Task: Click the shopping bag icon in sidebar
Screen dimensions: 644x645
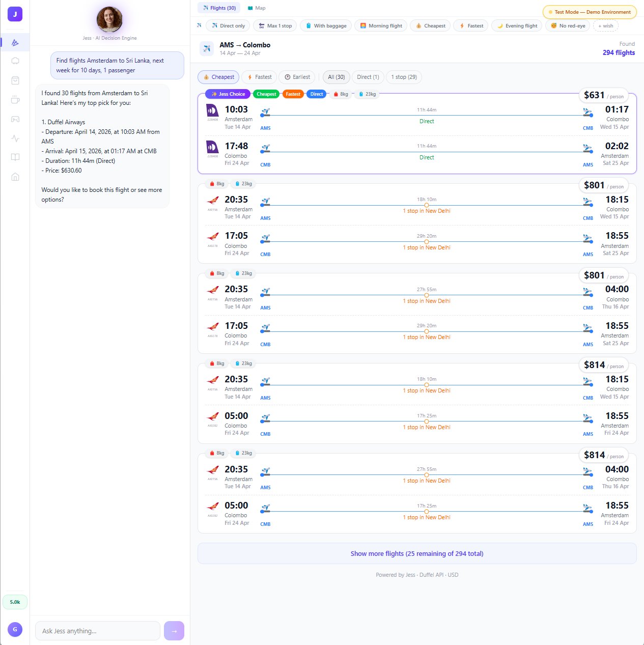Action: point(15,80)
